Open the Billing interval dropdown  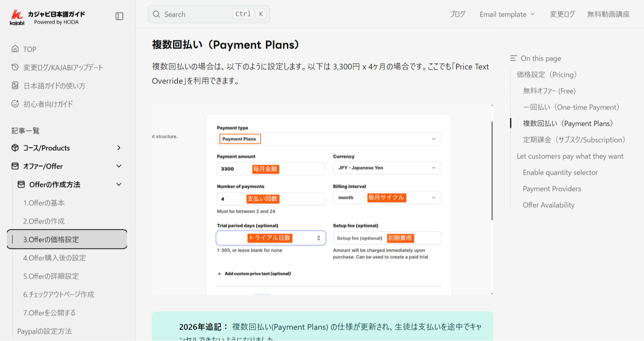point(387,198)
